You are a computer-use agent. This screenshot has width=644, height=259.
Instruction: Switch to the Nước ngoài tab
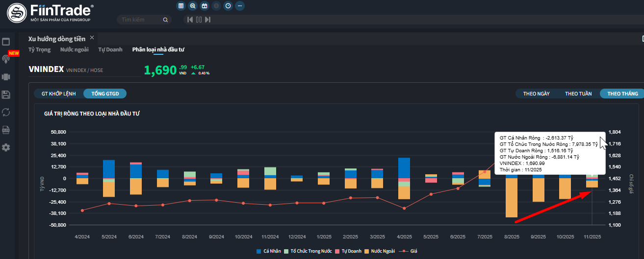tap(74, 49)
